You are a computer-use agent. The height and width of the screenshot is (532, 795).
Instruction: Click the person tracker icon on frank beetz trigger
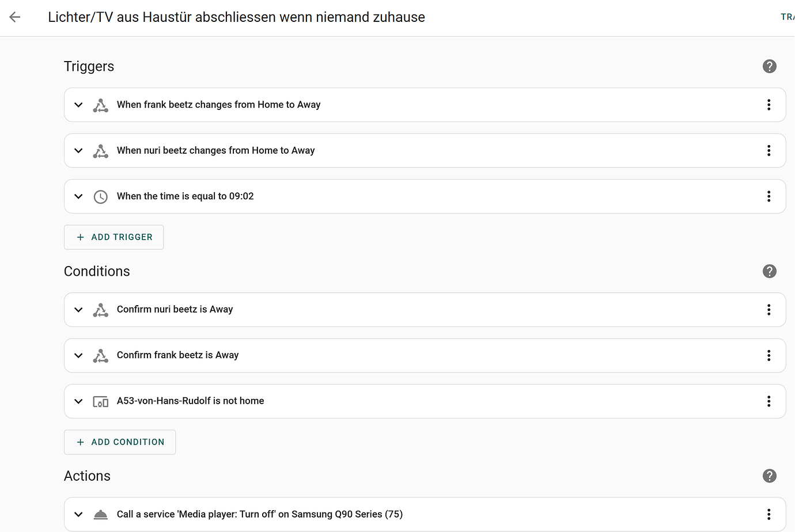pos(101,105)
